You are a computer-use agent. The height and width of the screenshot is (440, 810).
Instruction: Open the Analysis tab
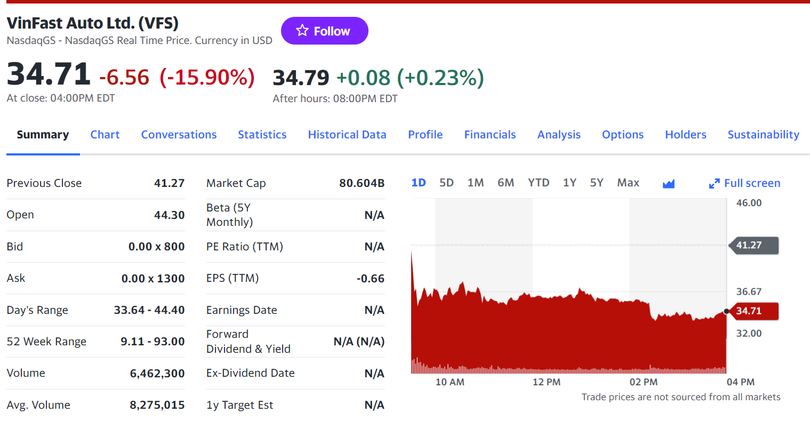click(558, 135)
